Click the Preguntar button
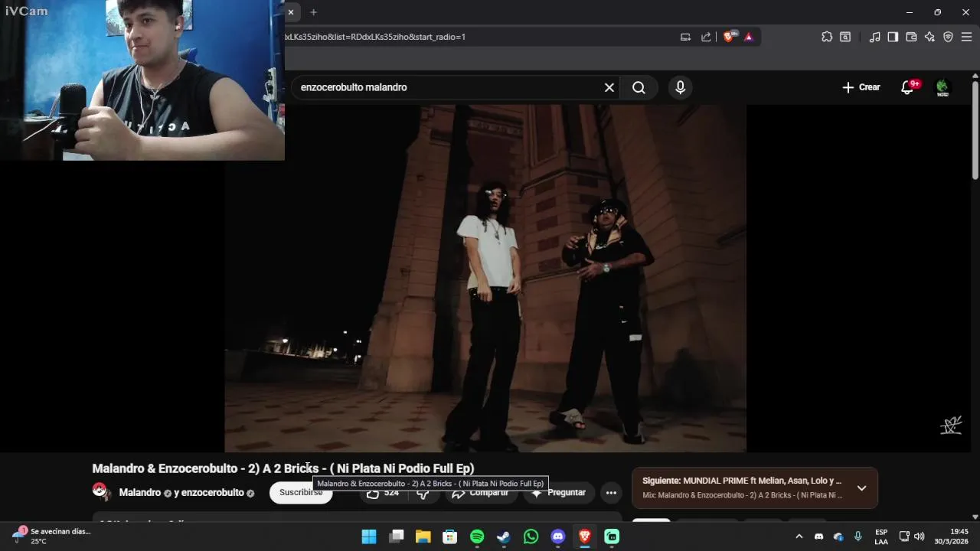 (x=559, y=493)
